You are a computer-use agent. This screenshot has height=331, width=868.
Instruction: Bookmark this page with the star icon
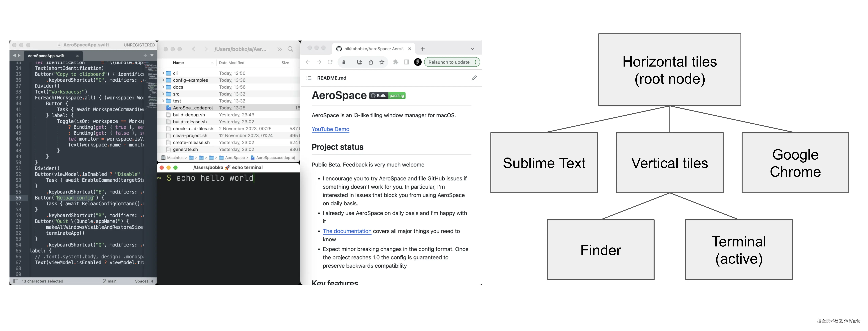(382, 62)
